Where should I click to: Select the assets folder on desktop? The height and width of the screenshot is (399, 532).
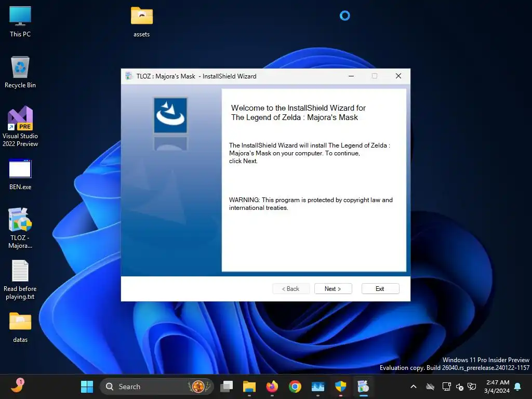point(141,22)
